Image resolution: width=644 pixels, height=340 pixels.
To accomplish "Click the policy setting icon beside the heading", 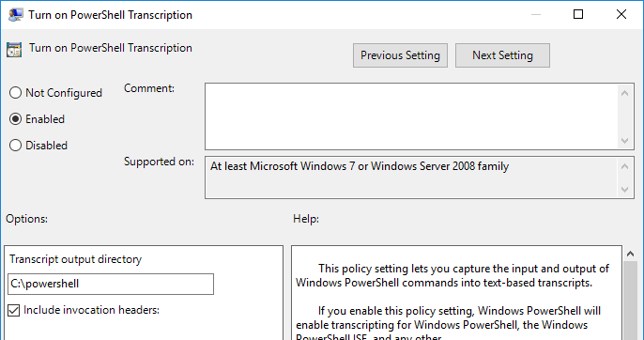I will 14,50.
